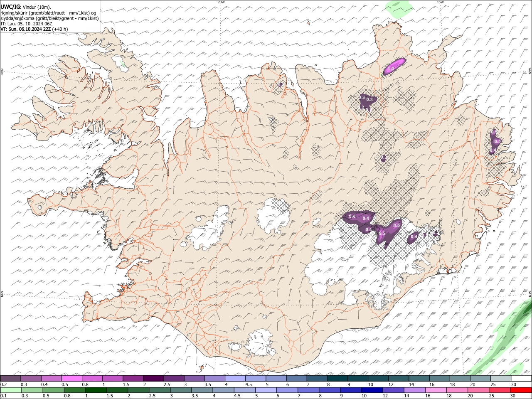Click the slydda/snjókoma legend description line

(x=50, y=18)
